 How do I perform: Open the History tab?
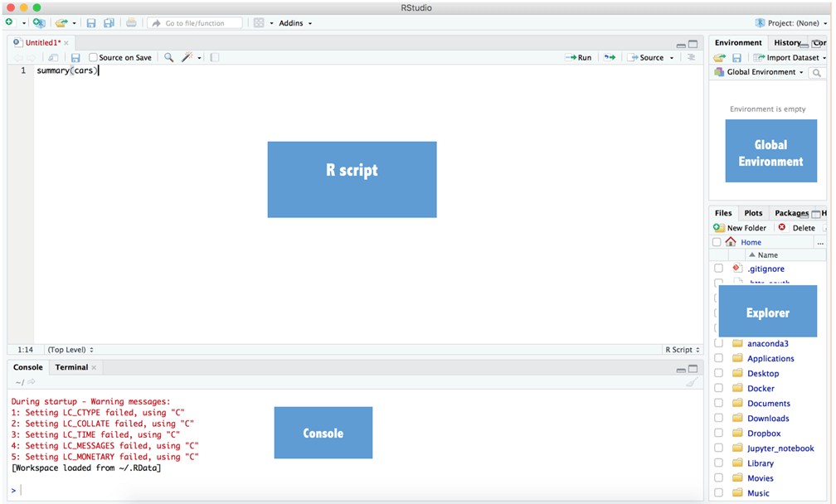click(x=786, y=42)
